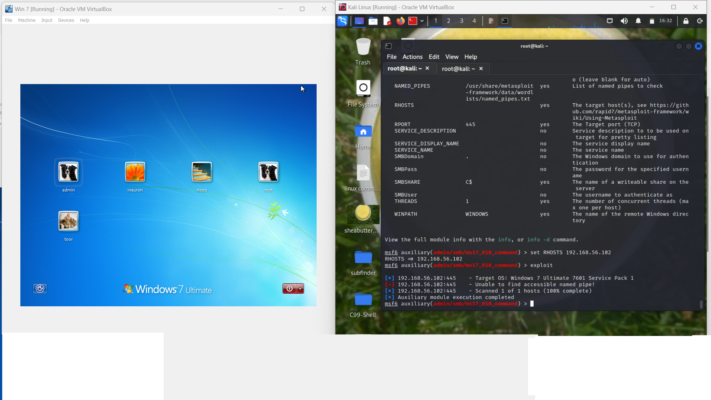The image size is (711, 400).
Task: Select the root user account tile
Action: pos(268,176)
